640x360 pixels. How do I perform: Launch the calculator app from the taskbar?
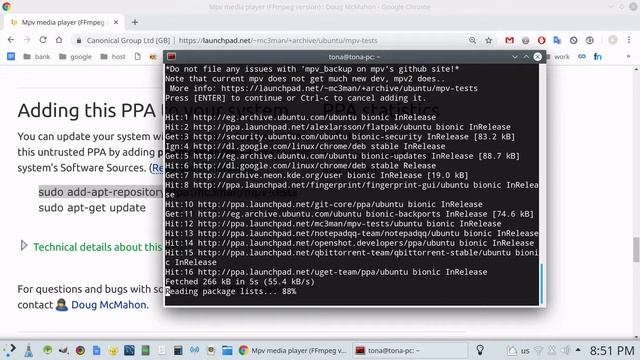pos(178,350)
